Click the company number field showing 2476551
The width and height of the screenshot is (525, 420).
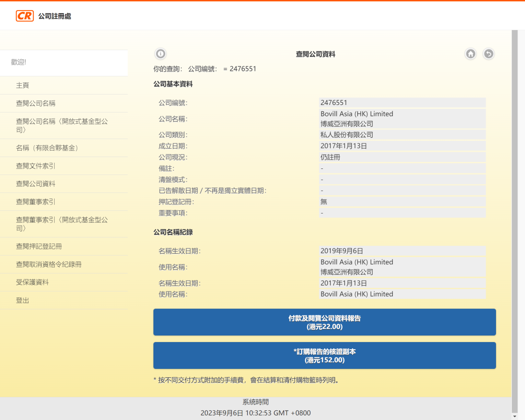tap(402, 102)
